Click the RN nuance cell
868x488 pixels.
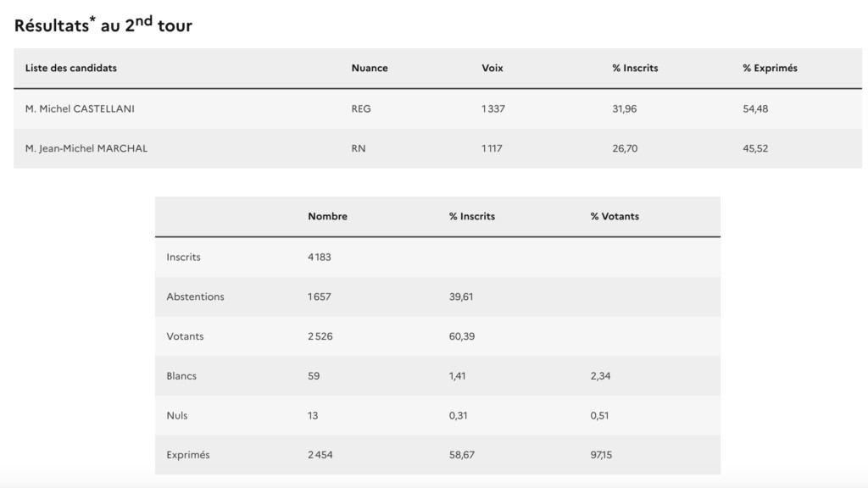[x=359, y=148]
